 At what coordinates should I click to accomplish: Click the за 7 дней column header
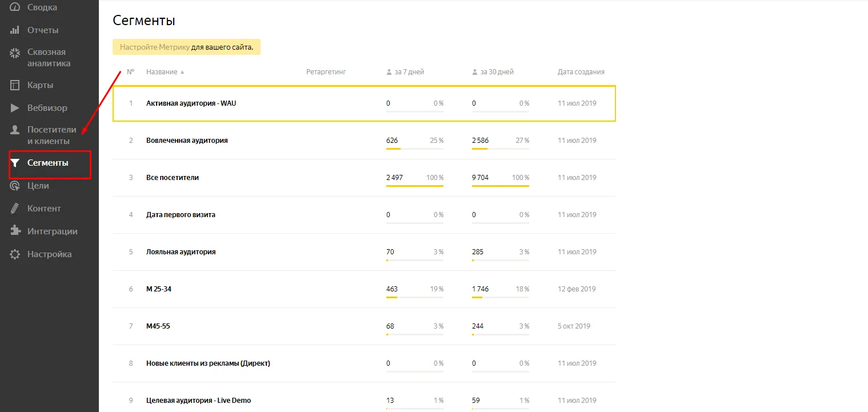pos(405,72)
